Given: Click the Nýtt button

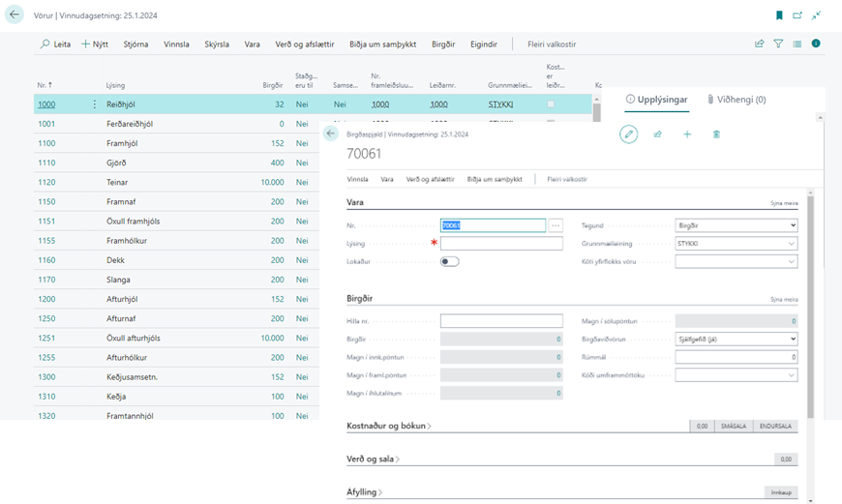Looking at the screenshot, I should coord(95,44).
